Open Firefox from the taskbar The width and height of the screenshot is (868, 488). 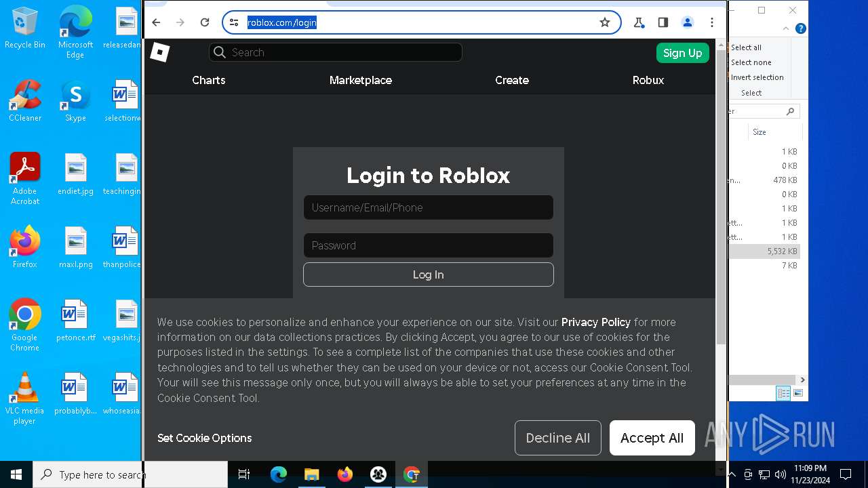coord(345,474)
